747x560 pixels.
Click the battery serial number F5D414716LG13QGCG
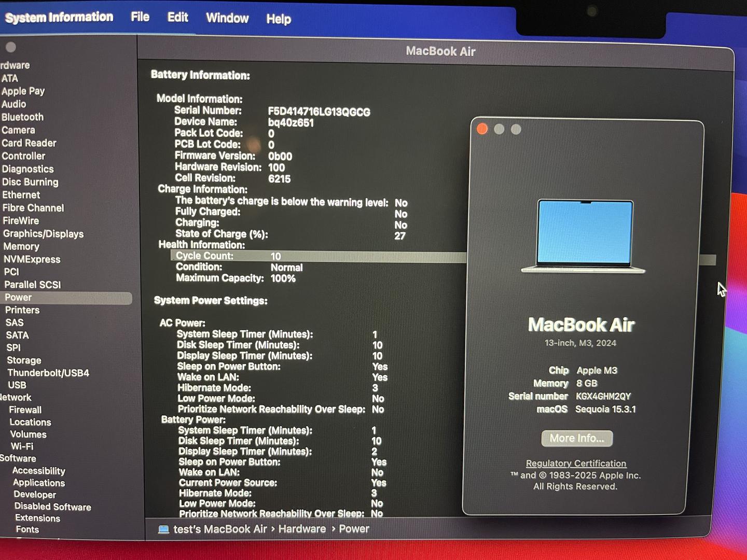pos(319,112)
